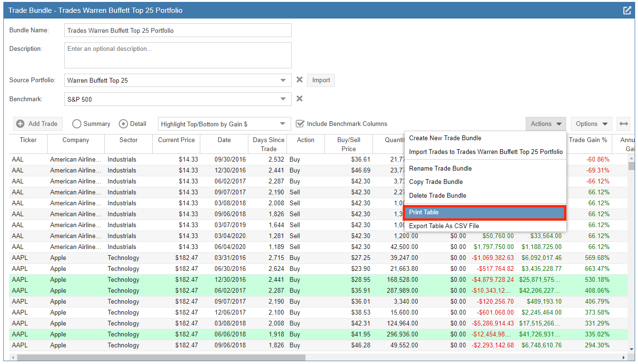Click the 296,936.00 quantity cell
Image resolution: width=638 pixels, height=364 pixels.
396,334
